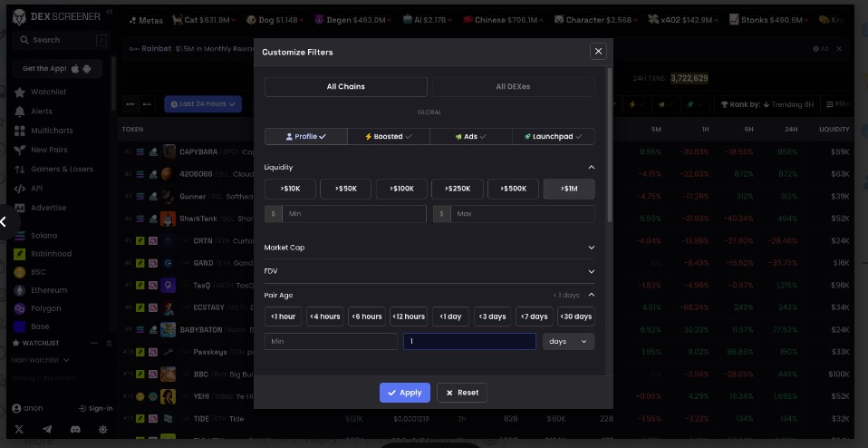Open the days unit dropdown
This screenshot has width=868, height=448.
pos(568,342)
